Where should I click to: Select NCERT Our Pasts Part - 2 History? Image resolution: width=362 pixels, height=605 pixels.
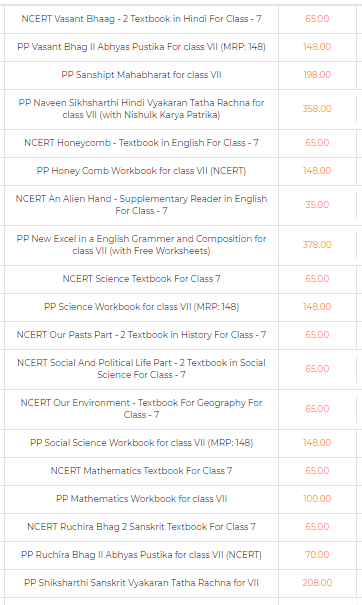pyautogui.click(x=141, y=335)
